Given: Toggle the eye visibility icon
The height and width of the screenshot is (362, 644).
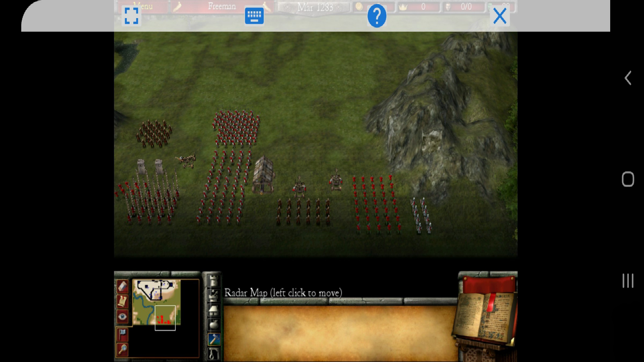Looking at the screenshot, I should [122, 316].
